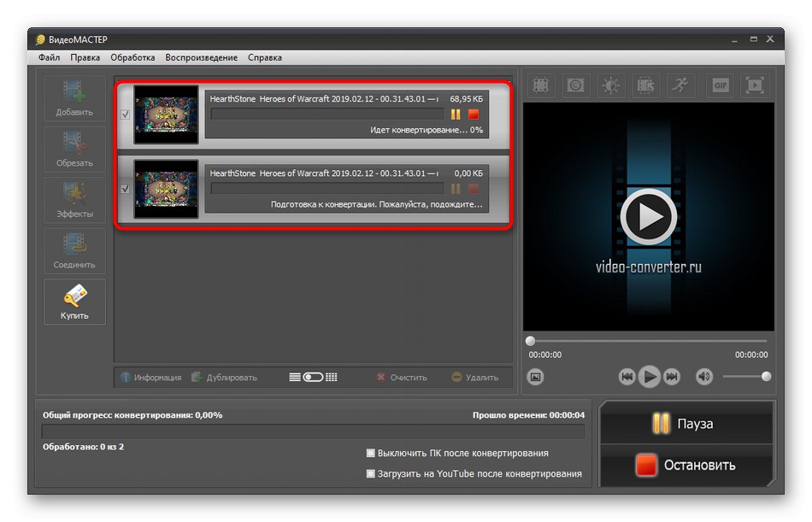Click the small play button in player controls
Image resolution: width=812 pixels, height=522 pixels.
(649, 377)
